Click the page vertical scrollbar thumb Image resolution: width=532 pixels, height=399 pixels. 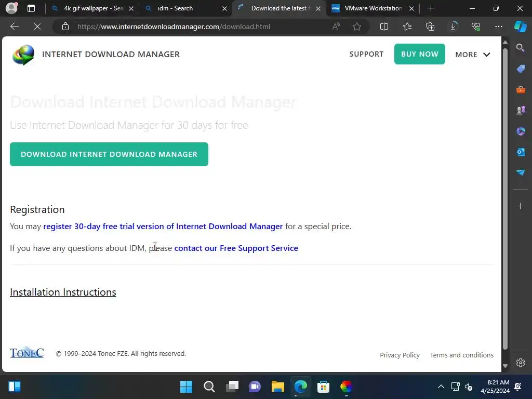505,198
